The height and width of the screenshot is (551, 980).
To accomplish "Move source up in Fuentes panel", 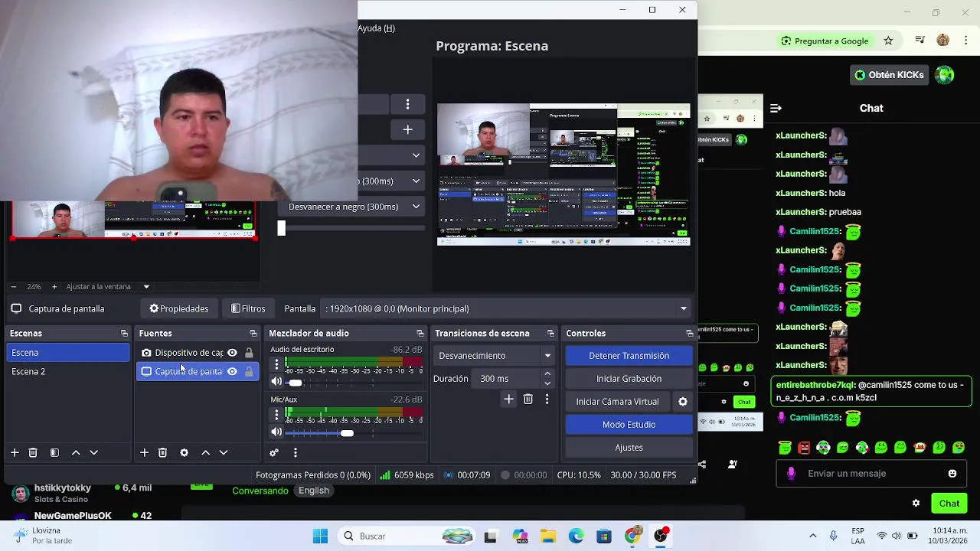I will click(x=205, y=453).
